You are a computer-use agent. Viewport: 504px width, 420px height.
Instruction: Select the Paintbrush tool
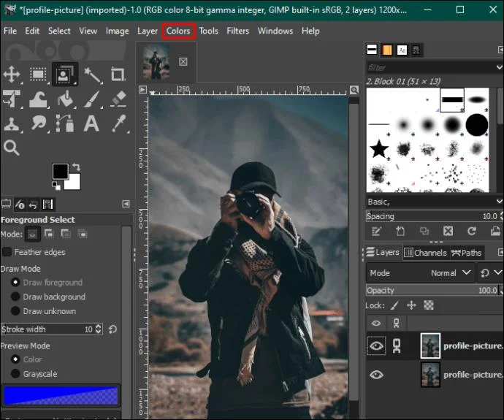click(92, 99)
